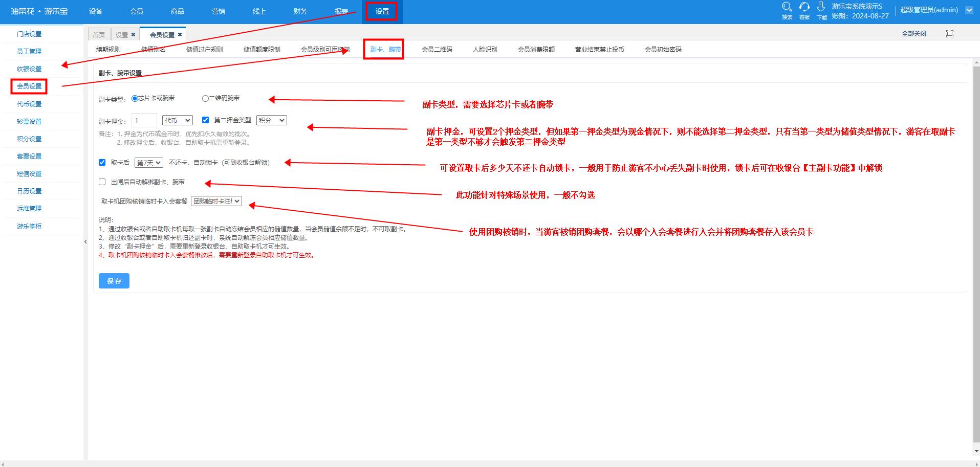The height and width of the screenshot is (467, 980).
Task: Open 员工管理 in the sidebar
Action: (29, 52)
